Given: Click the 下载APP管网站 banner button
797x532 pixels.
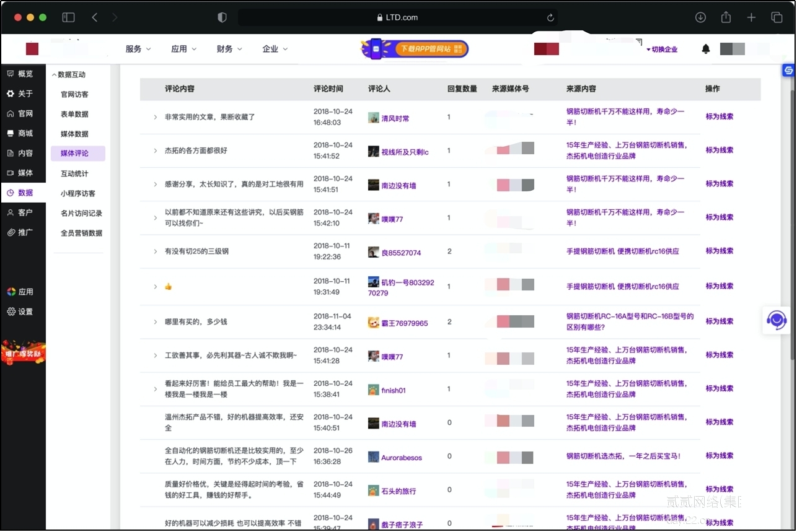Looking at the screenshot, I should [415, 49].
